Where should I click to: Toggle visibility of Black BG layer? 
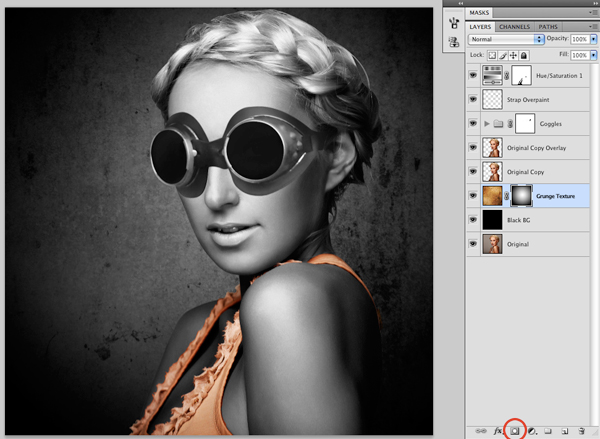coord(473,220)
